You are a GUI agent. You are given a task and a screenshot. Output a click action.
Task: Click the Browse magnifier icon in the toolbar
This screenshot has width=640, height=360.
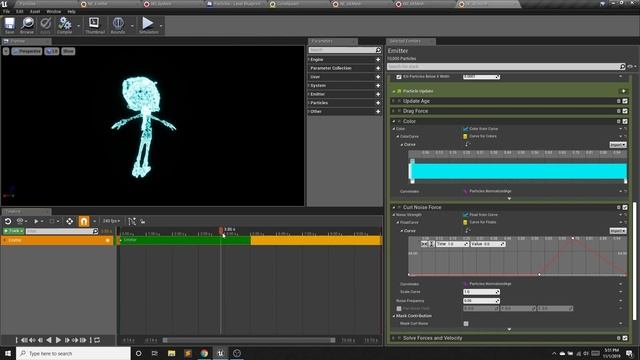click(x=27, y=25)
